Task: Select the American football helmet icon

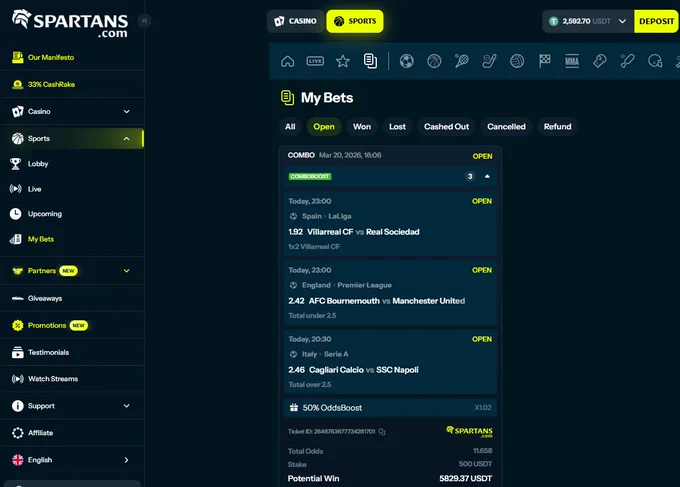Action: point(655,61)
